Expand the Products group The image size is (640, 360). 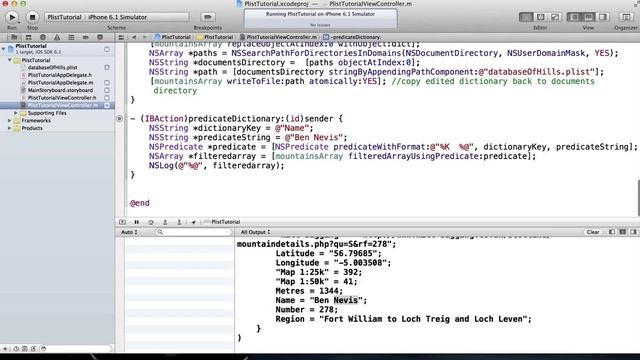tap(10, 128)
